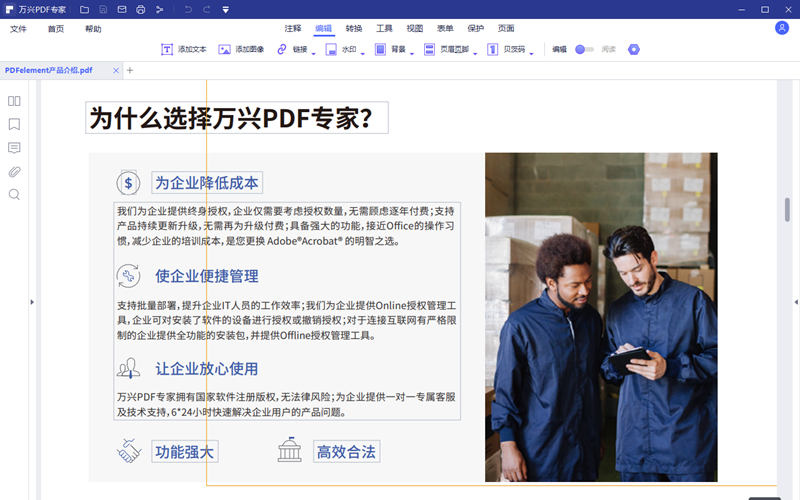Image resolution: width=800 pixels, height=500 pixels.
Task: Open a new tab with plus button
Action: 129,70
